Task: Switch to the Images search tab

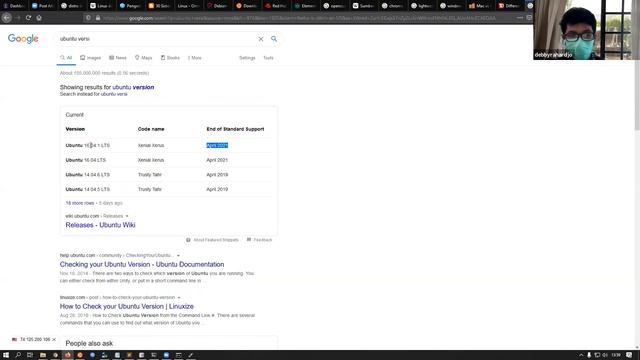Action: [x=91, y=58]
